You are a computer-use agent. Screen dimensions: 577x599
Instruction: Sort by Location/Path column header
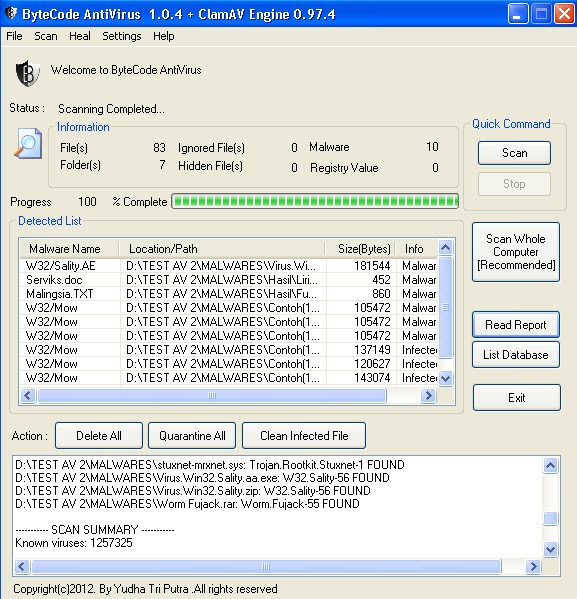[222, 249]
